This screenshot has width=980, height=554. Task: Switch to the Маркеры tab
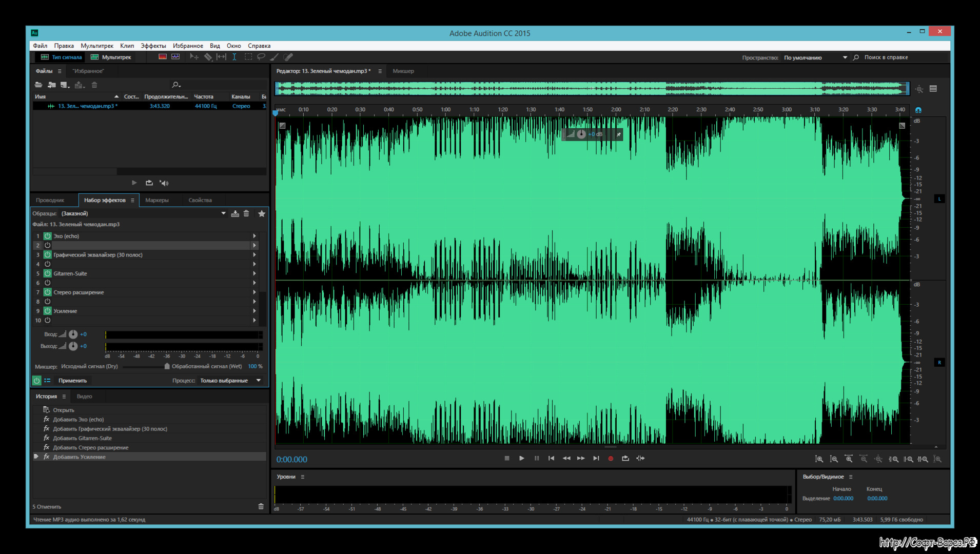pyautogui.click(x=156, y=200)
